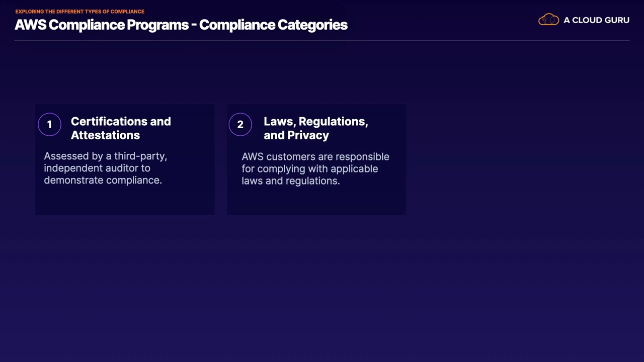Select the circled number 2 badge

(x=240, y=125)
